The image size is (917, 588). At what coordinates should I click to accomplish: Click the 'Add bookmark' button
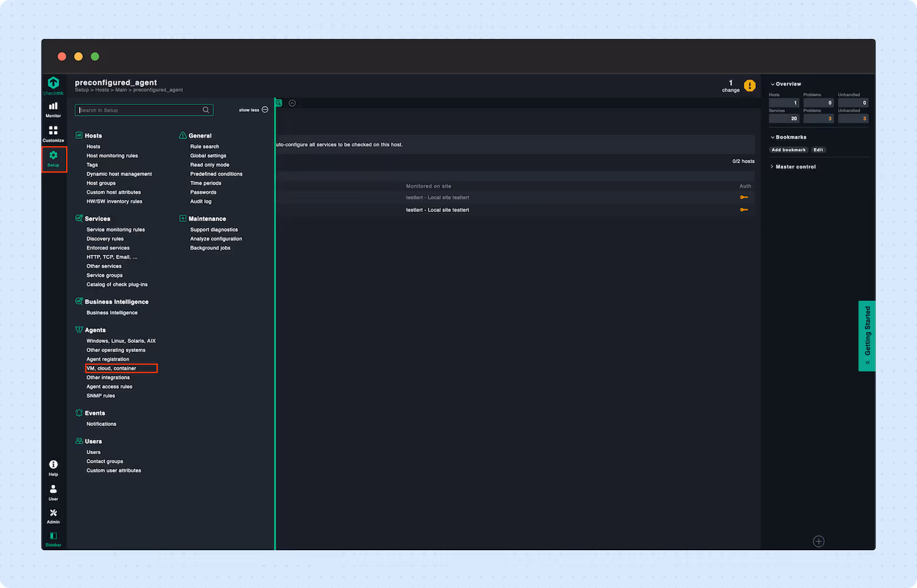click(x=788, y=150)
